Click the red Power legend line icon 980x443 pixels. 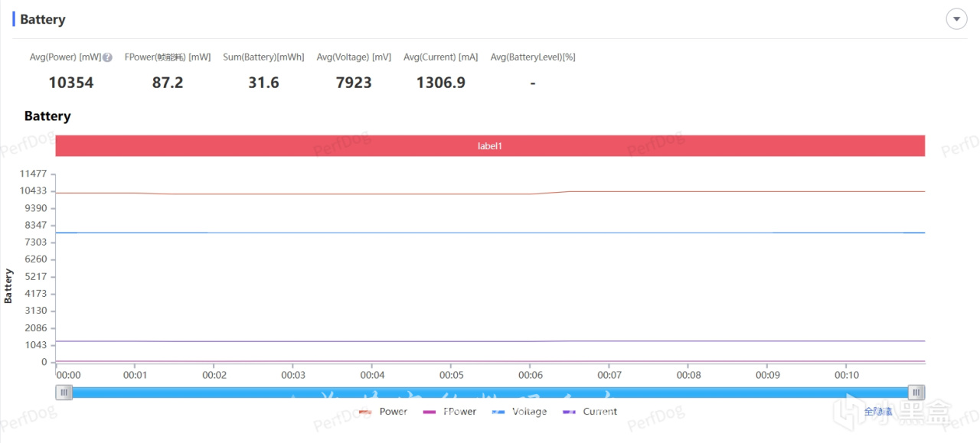366,412
